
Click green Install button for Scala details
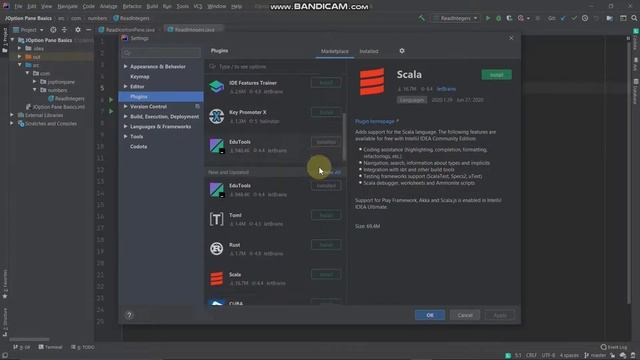(x=496, y=75)
